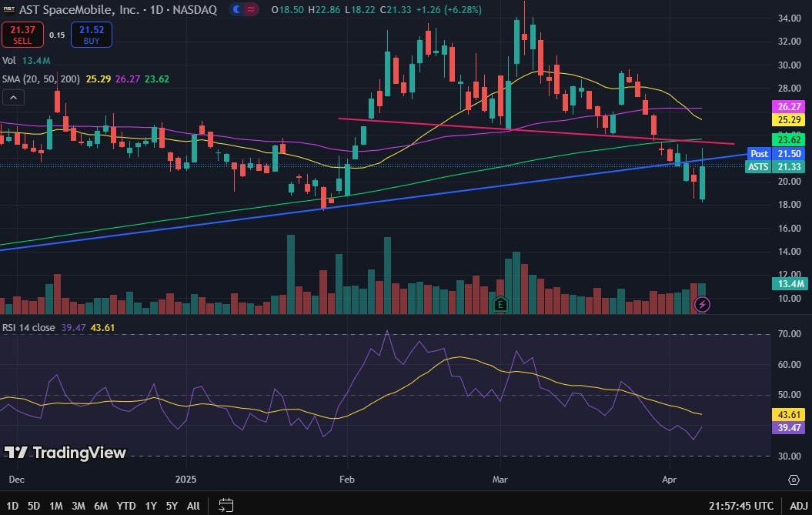Click the Apr label on time axis

click(x=669, y=480)
